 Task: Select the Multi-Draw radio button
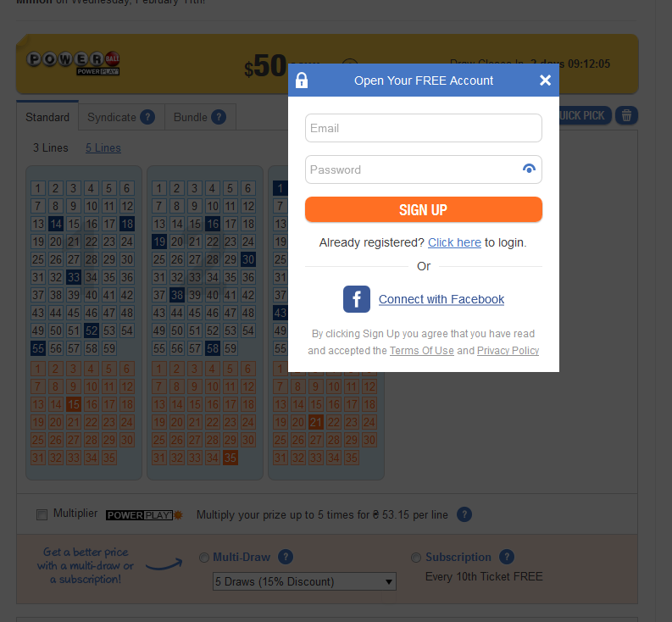click(x=204, y=558)
